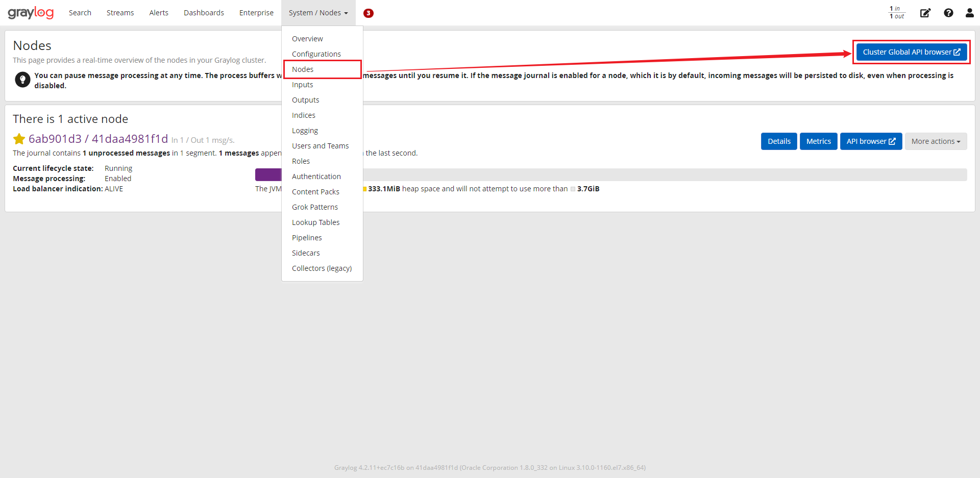This screenshot has width=980, height=478.
Task: Expand the More actions dropdown
Action: coord(936,141)
